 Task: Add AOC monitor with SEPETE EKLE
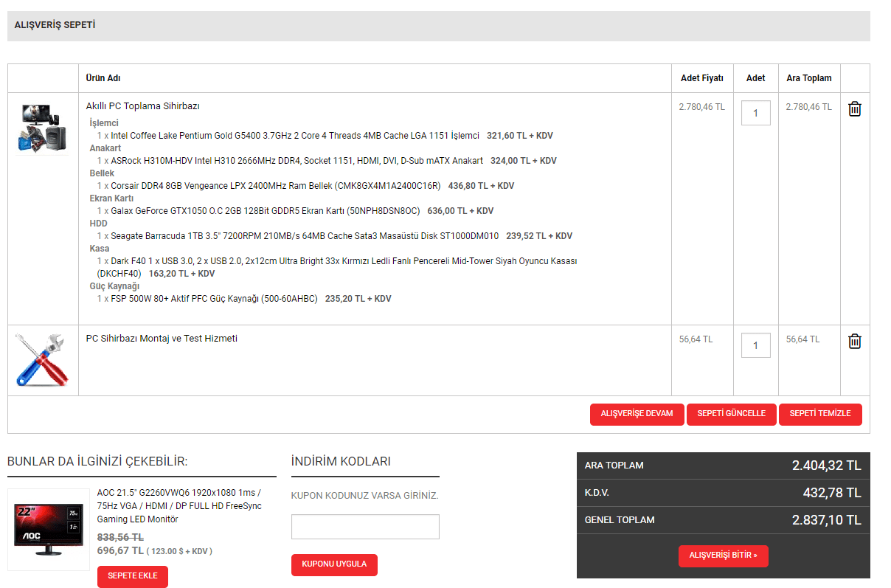click(x=133, y=577)
